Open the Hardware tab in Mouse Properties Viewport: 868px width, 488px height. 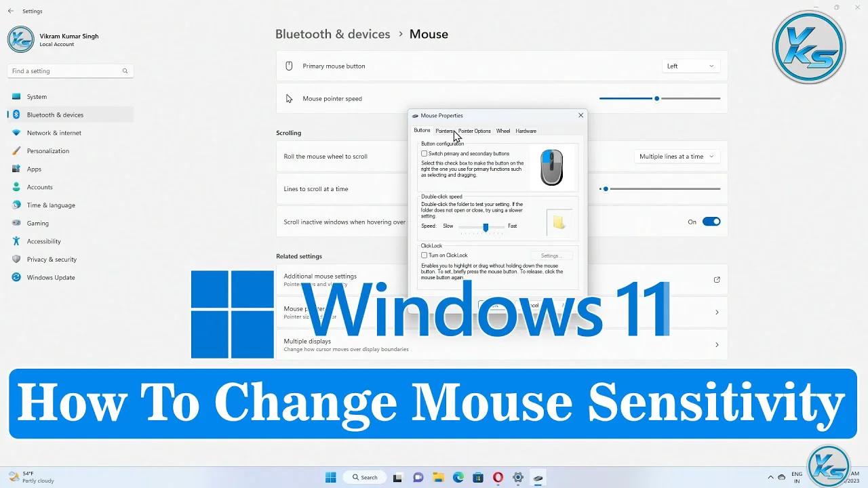pos(526,131)
